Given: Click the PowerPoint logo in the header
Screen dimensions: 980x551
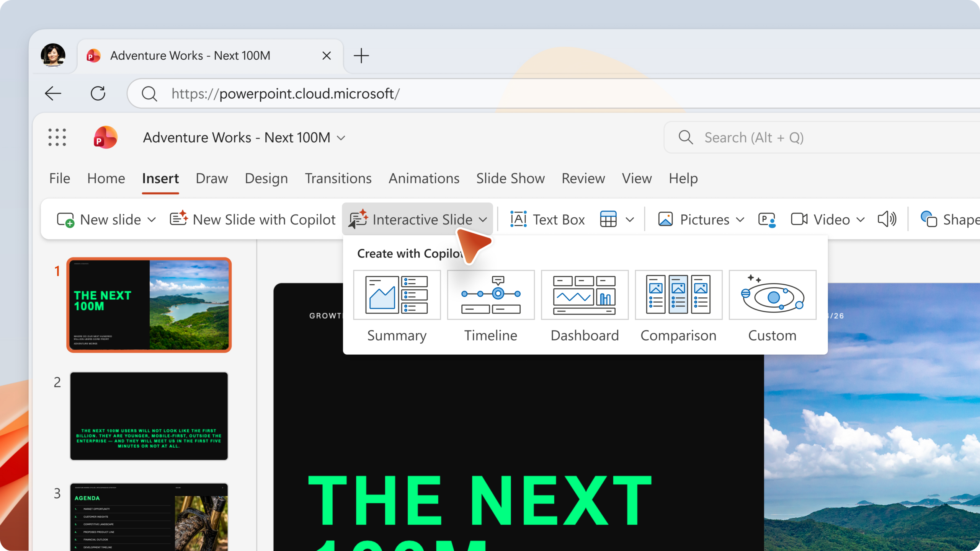Looking at the screenshot, I should coord(105,137).
